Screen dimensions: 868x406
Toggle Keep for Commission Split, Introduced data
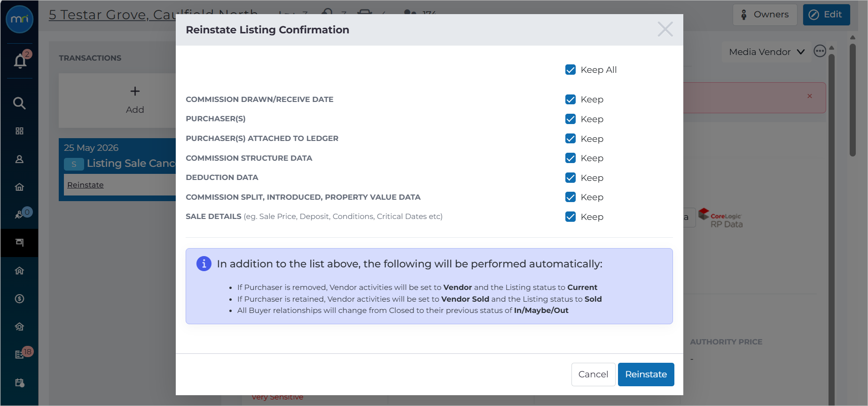pos(571,197)
